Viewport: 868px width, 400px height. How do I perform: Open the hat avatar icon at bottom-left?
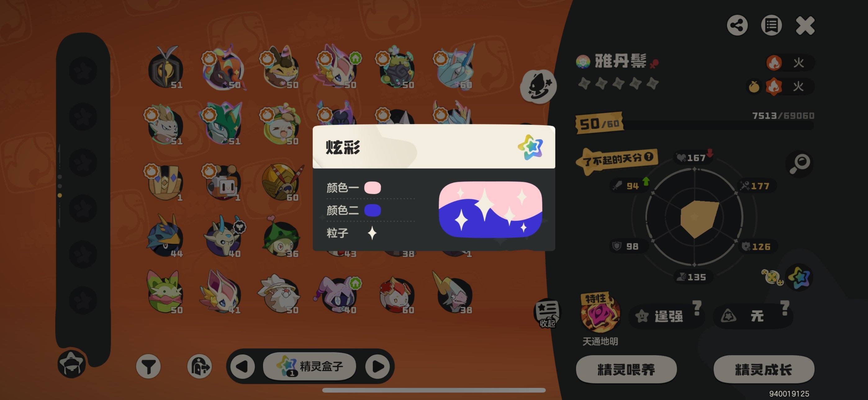(x=72, y=364)
